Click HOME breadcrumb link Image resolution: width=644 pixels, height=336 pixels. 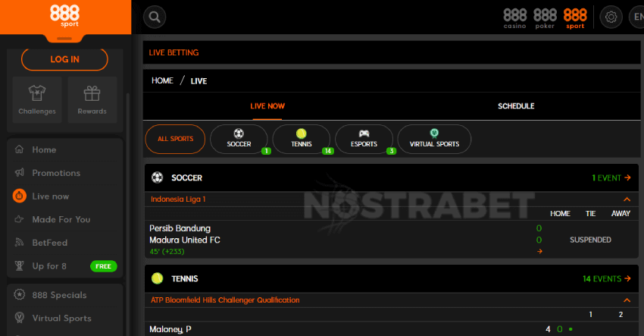tap(162, 80)
